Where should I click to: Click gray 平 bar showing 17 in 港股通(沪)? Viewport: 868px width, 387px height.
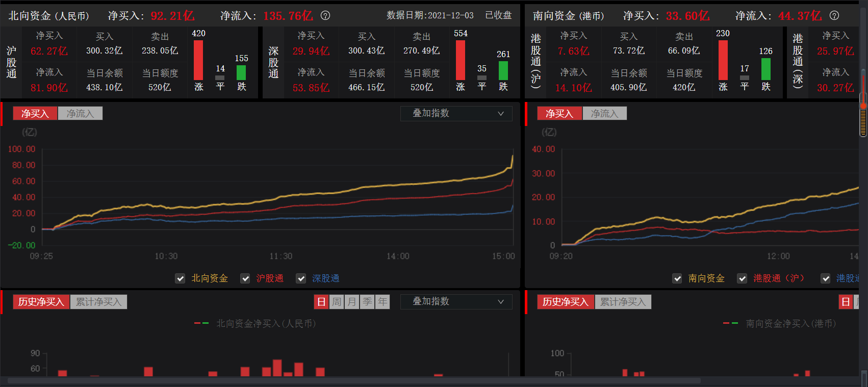745,78
